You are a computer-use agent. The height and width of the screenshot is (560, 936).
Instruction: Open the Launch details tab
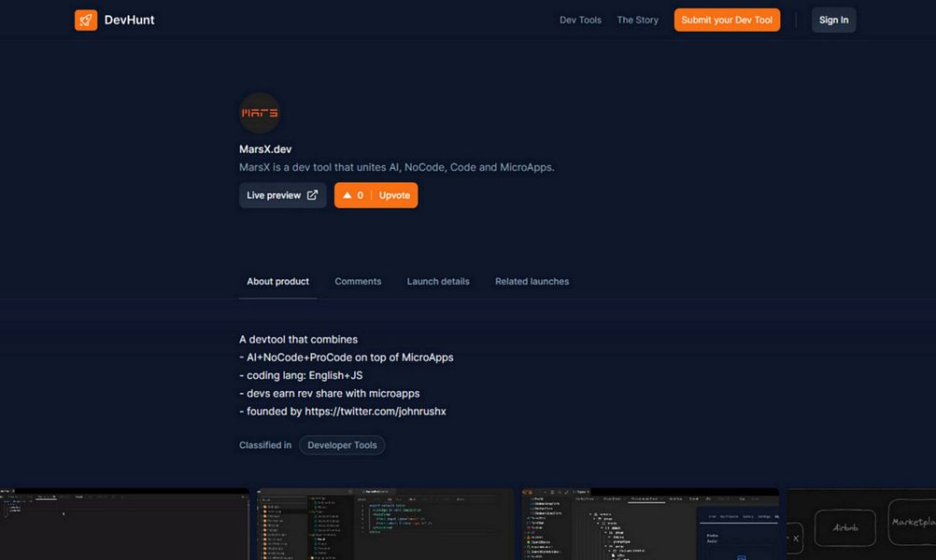[x=438, y=281]
